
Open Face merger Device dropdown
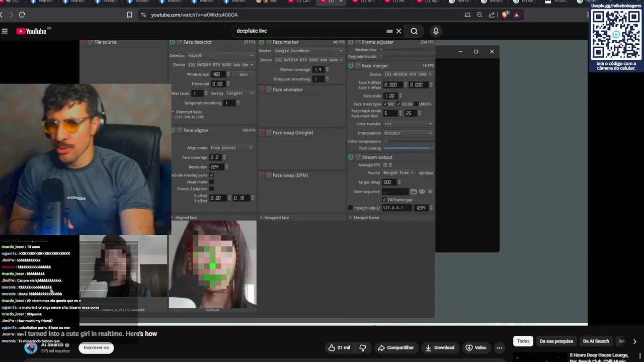point(408,74)
